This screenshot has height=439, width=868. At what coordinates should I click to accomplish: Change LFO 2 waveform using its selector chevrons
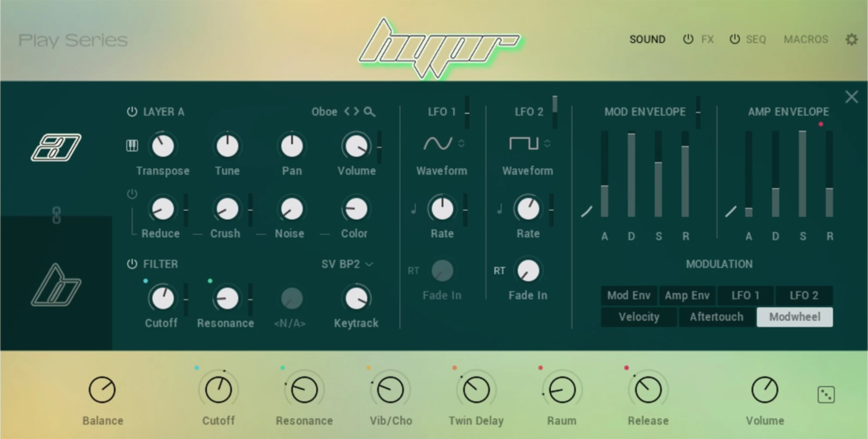(x=548, y=143)
